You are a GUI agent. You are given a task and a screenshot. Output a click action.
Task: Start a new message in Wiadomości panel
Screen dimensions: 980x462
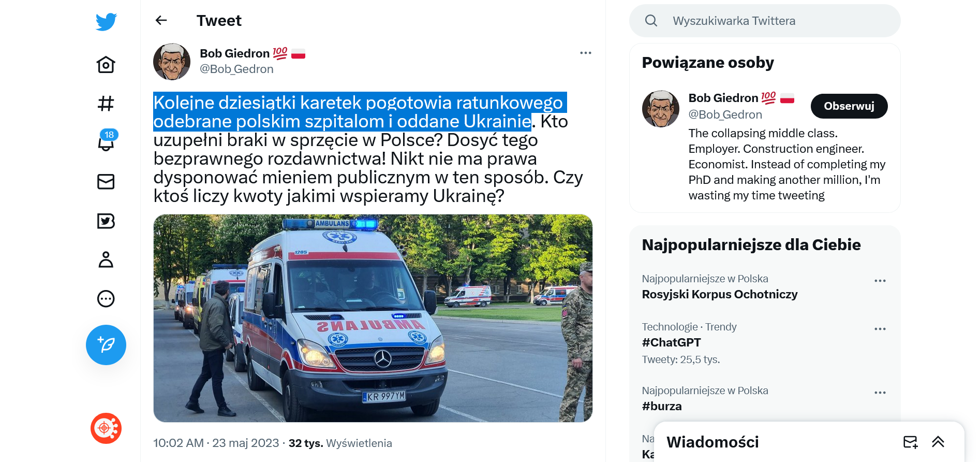pos(911,442)
